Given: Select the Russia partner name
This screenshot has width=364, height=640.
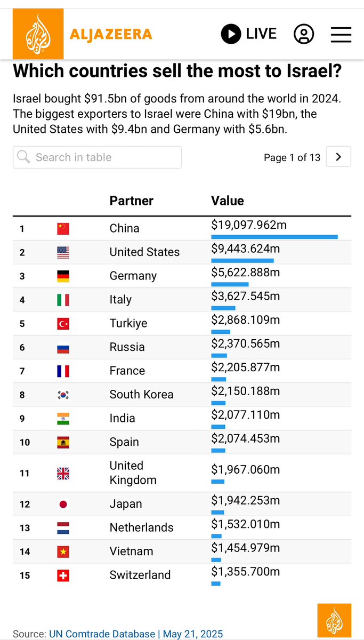Looking at the screenshot, I should (x=127, y=347).
